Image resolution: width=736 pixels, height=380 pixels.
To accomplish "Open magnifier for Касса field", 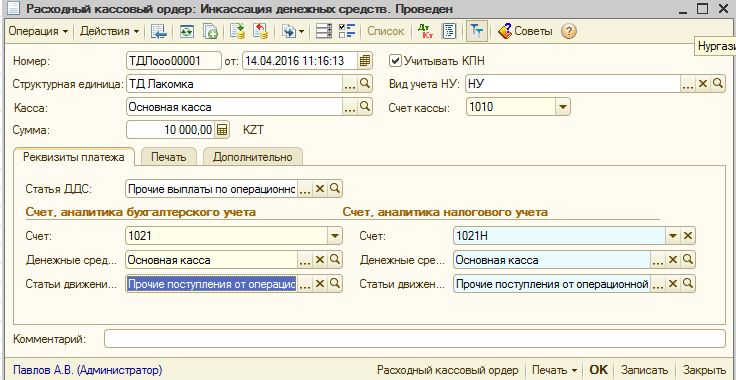I will click(x=364, y=107).
